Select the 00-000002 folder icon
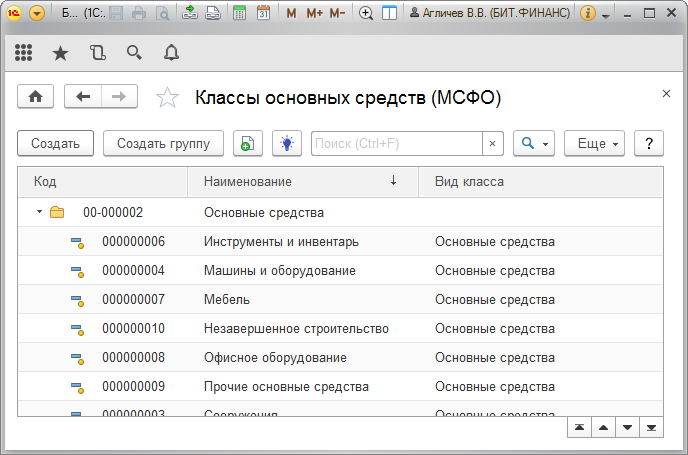Viewport: 688px width, 455px height. coord(57,212)
